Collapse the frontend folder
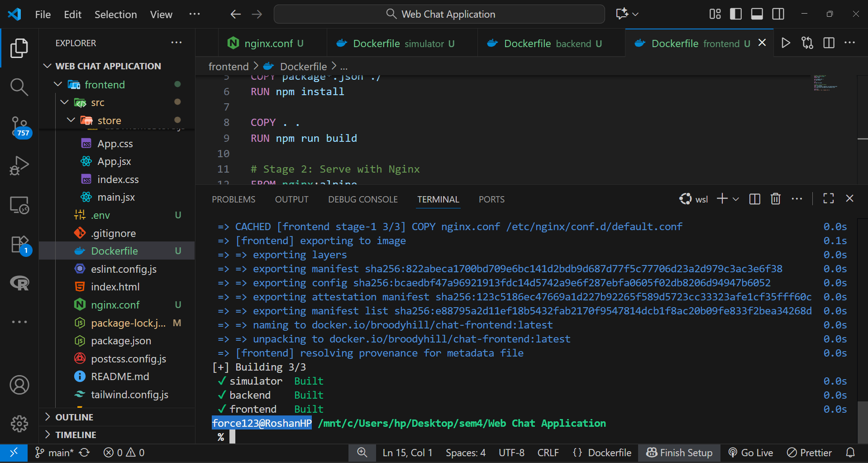 click(58, 84)
